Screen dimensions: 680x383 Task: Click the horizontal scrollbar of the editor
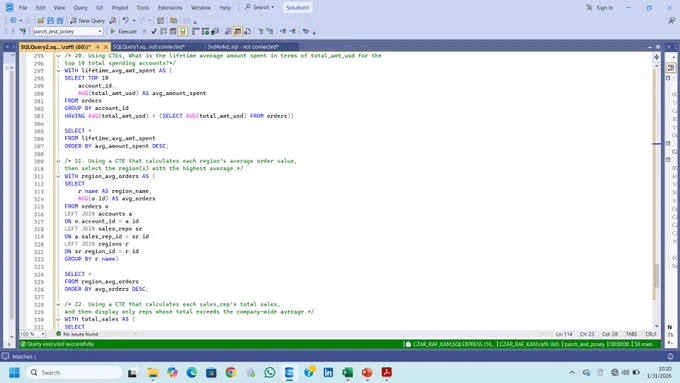(338, 334)
